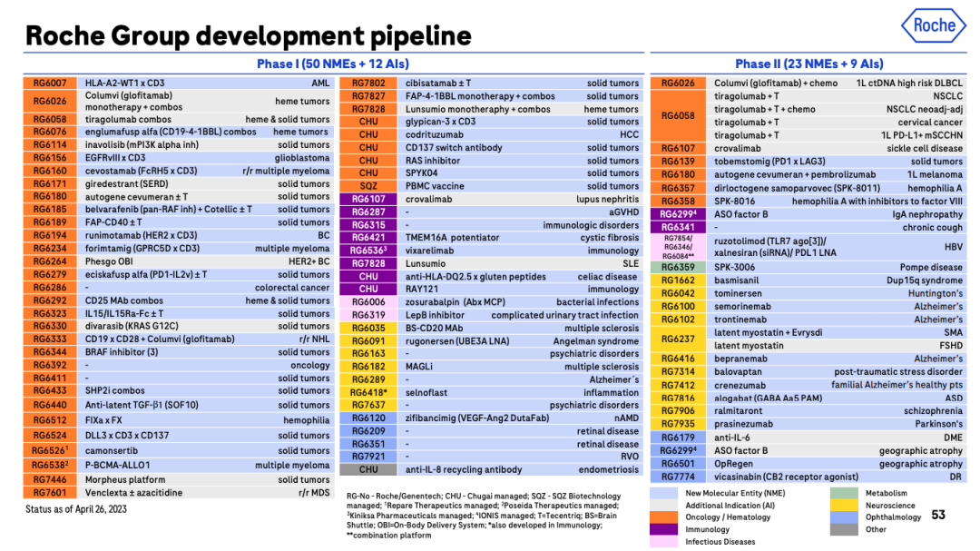Select 'cibisatamab ± T' compound
The width and height of the screenshot is (980, 551).
[x=438, y=84]
